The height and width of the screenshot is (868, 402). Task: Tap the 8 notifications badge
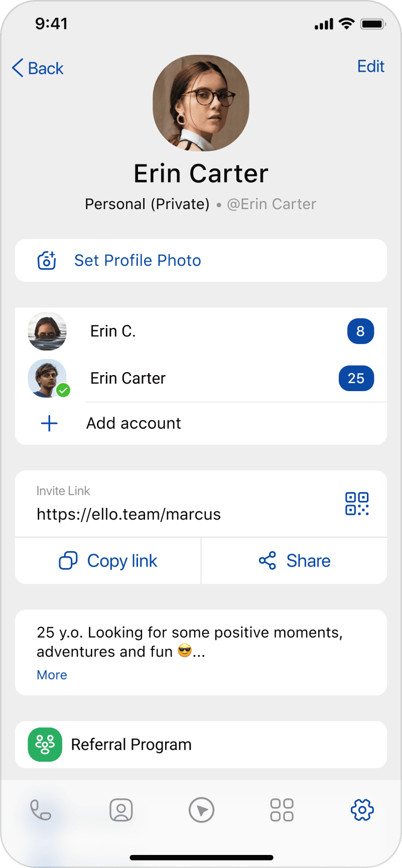click(x=360, y=331)
